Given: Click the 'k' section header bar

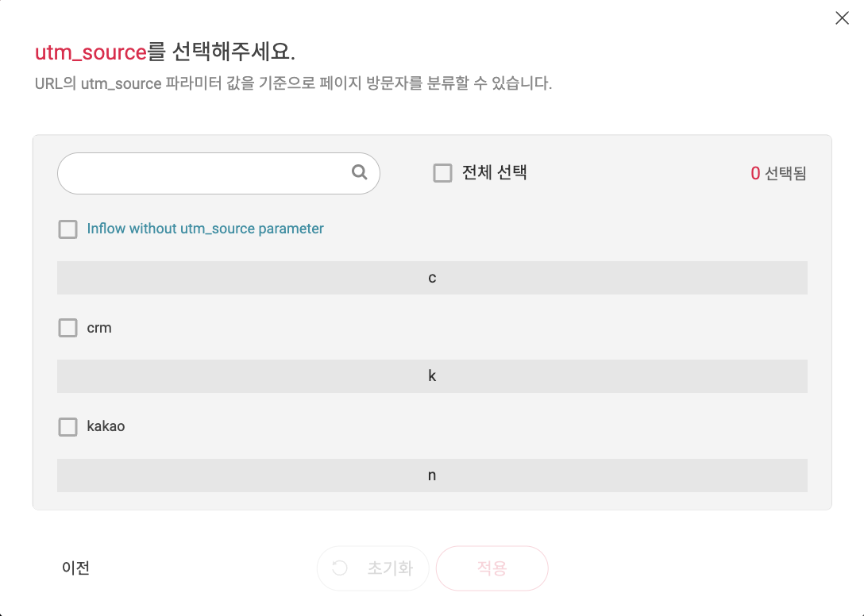Looking at the screenshot, I should [432, 376].
